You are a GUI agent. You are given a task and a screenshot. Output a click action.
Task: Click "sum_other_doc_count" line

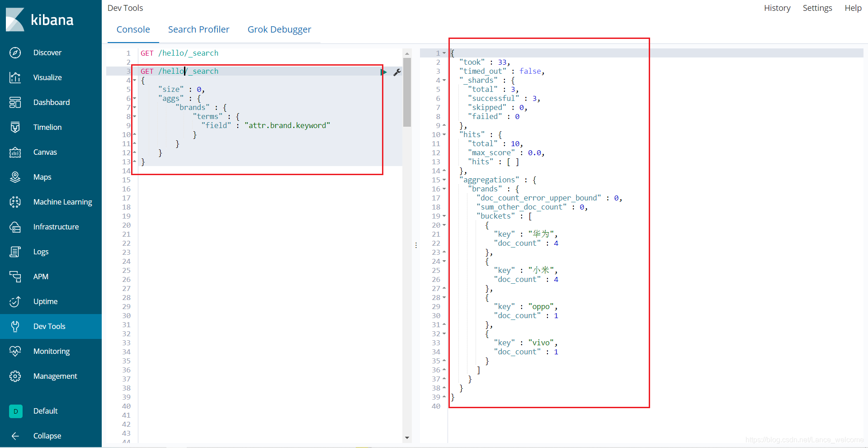pyautogui.click(x=532, y=207)
